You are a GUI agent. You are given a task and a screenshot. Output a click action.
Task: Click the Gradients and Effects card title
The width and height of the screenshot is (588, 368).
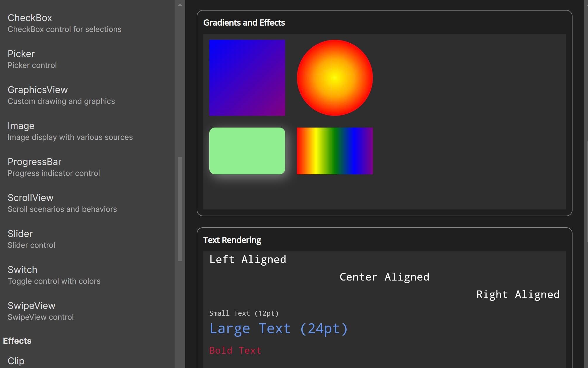(x=244, y=23)
